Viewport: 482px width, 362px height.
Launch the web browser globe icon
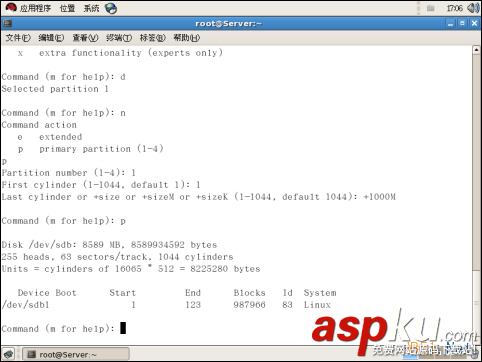(111, 8)
